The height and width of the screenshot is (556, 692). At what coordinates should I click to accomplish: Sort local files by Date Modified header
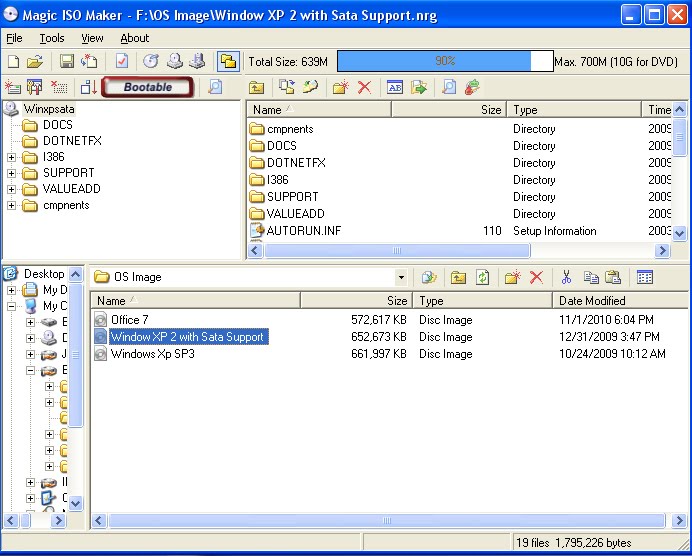[x=621, y=301]
